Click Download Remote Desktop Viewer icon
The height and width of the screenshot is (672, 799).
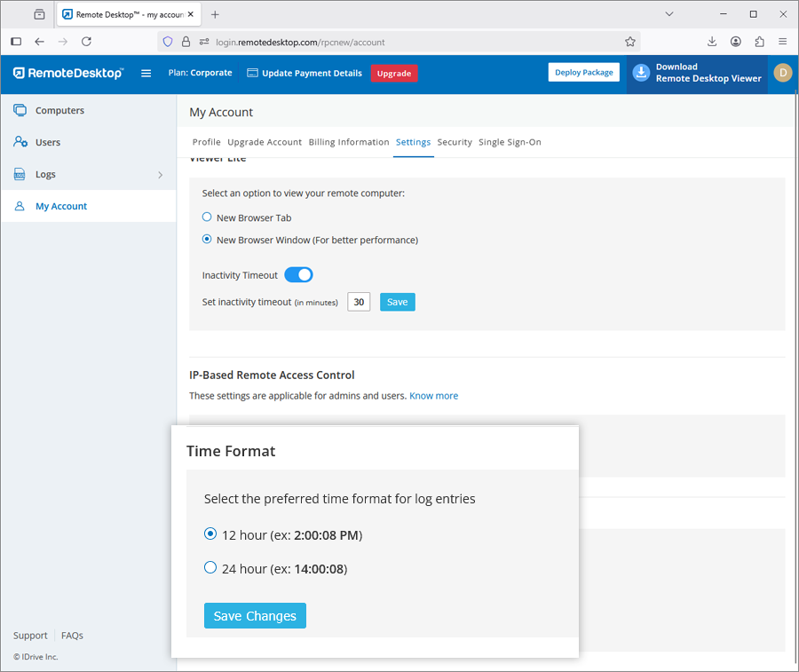641,74
